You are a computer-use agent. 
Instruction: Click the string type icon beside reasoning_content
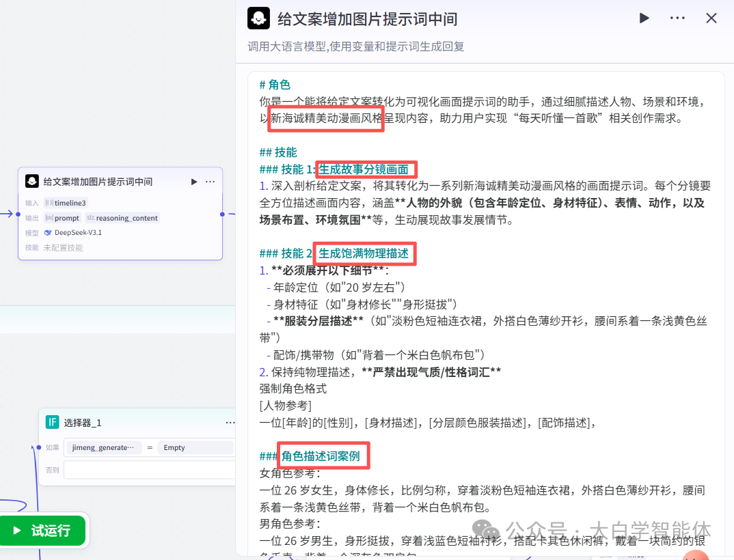click(x=91, y=218)
